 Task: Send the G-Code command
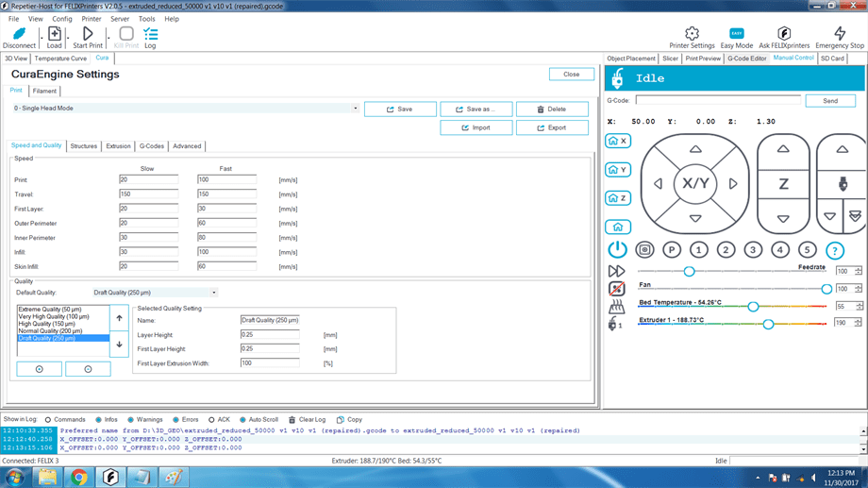(x=830, y=101)
